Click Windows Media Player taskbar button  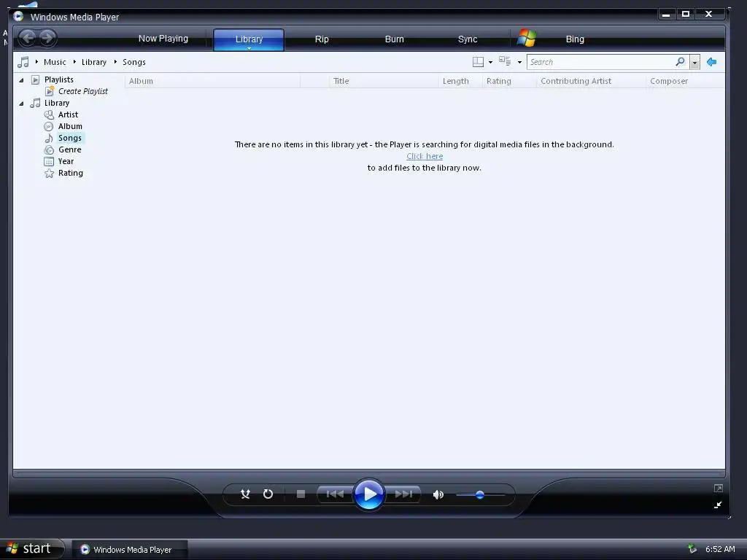[130, 550]
